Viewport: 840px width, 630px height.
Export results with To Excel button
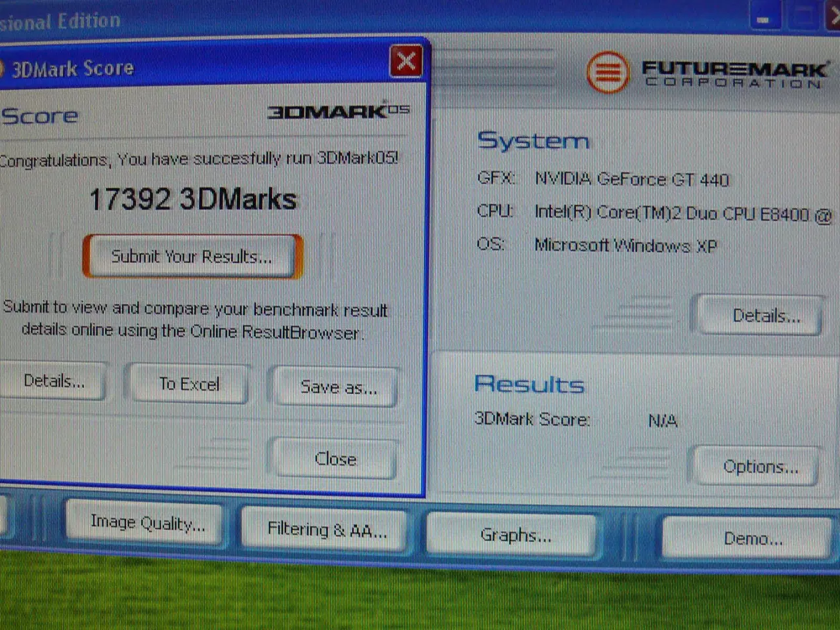pos(189,384)
